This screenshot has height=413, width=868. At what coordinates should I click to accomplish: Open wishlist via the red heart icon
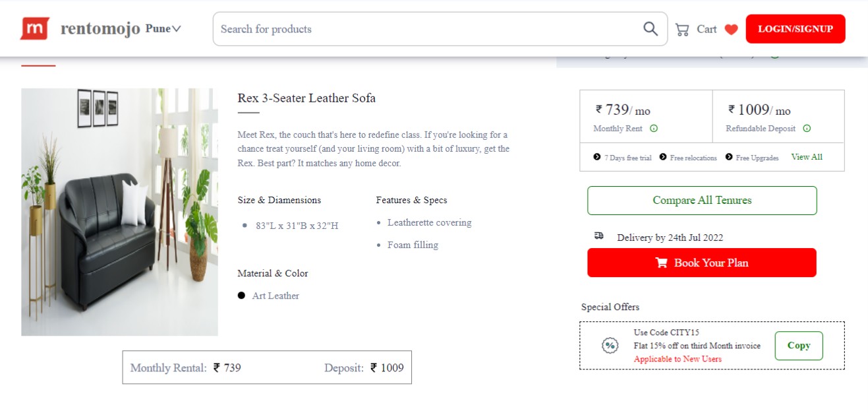tap(731, 29)
